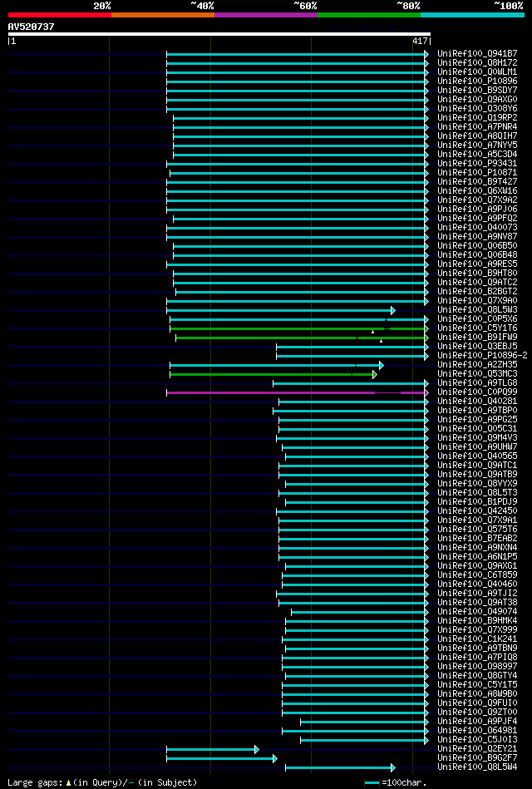Click the UniRef100_Q53MC3 label

tap(477, 374)
